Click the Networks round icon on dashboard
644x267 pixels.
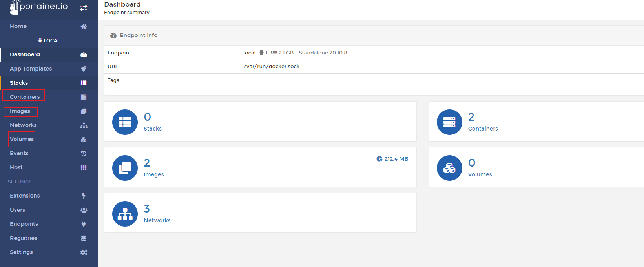(x=125, y=214)
